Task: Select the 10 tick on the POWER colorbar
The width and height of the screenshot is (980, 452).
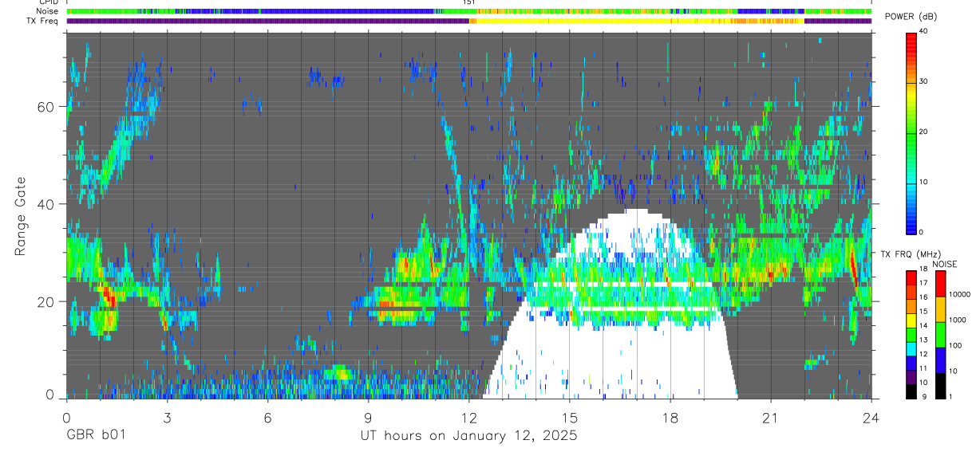Action: pos(924,183)
